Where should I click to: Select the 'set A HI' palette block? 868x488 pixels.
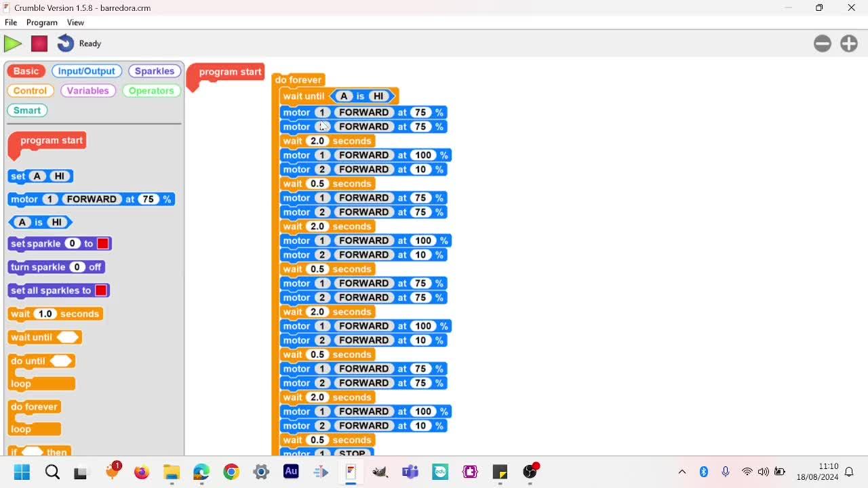(41, 176)
